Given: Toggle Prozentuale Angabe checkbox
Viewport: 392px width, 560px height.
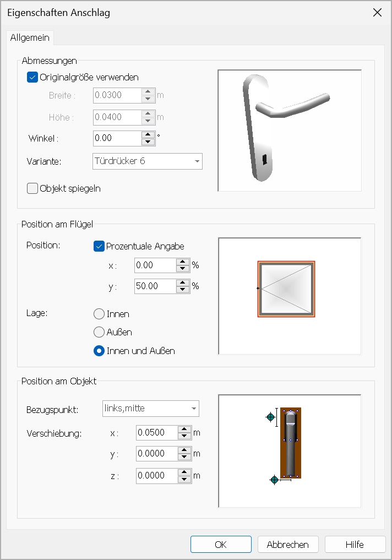Looking at the screenshot, I should click(x=99, y=246).
